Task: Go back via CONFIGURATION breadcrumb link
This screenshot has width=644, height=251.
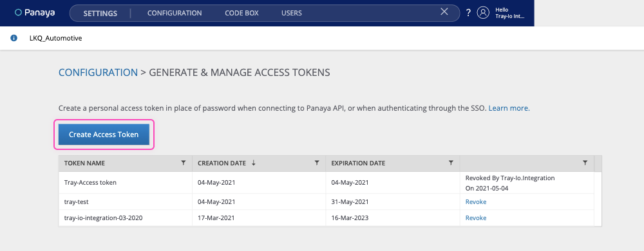Action: tap(98, 73)
